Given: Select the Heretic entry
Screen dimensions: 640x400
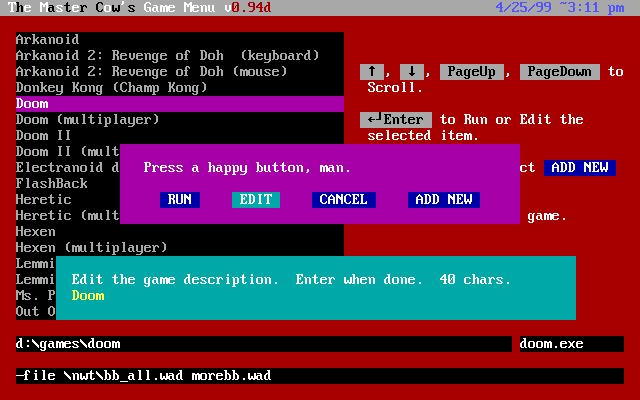Looking at the screenshot, I should pyautogui.click(x=68, y=200).
